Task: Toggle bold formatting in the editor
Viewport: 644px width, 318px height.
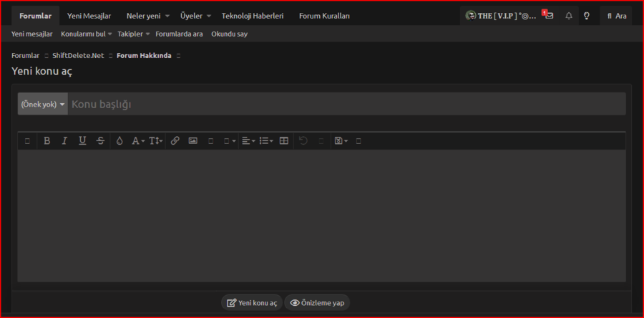Action: pyautogui.click(x=47, y=141)
